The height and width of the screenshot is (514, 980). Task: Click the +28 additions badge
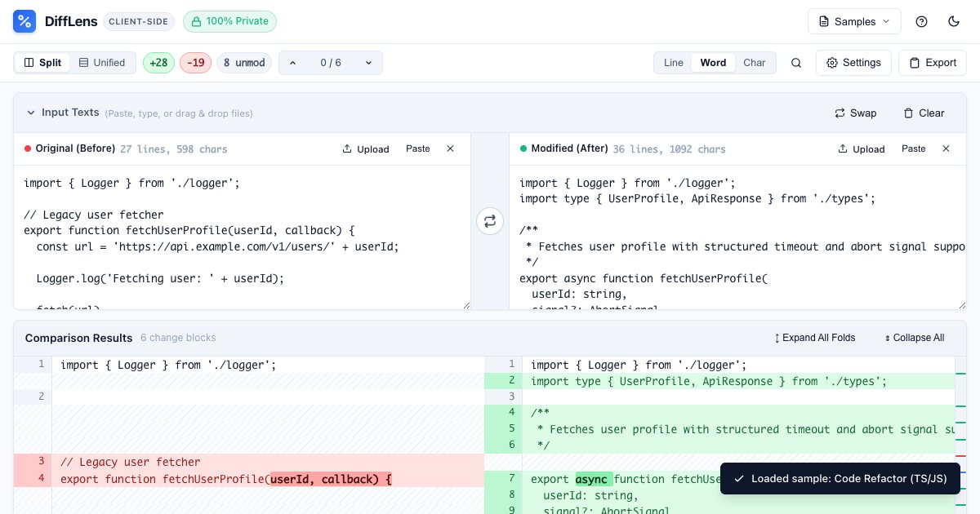click(x=158, y=63)
